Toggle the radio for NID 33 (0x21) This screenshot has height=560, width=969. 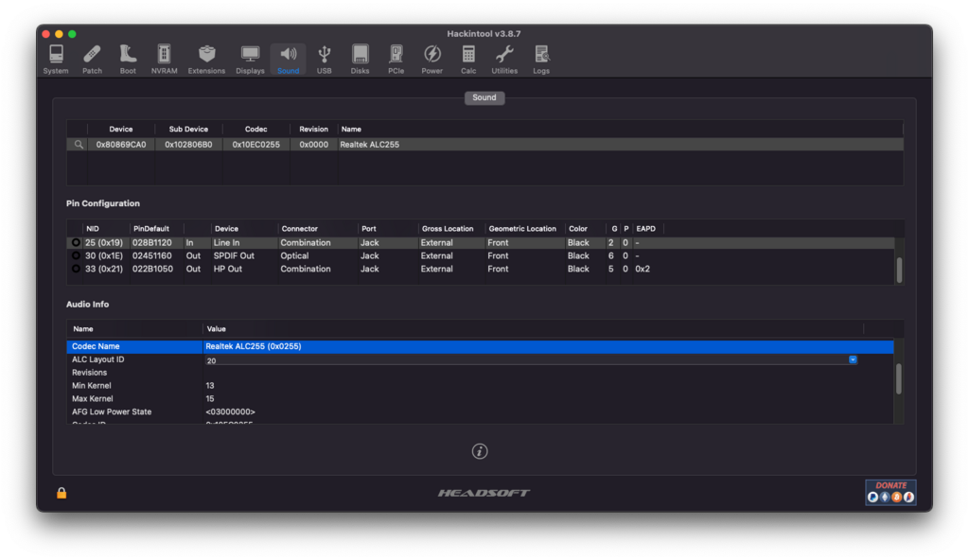(x=76, y=269)
